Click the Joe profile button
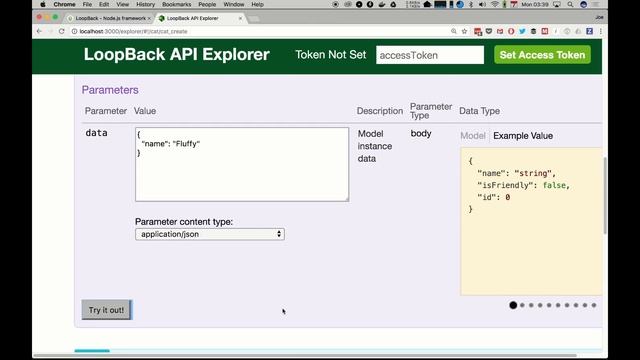Image resolution: width=640 pixels, height=360 pixels. (599, 18)
